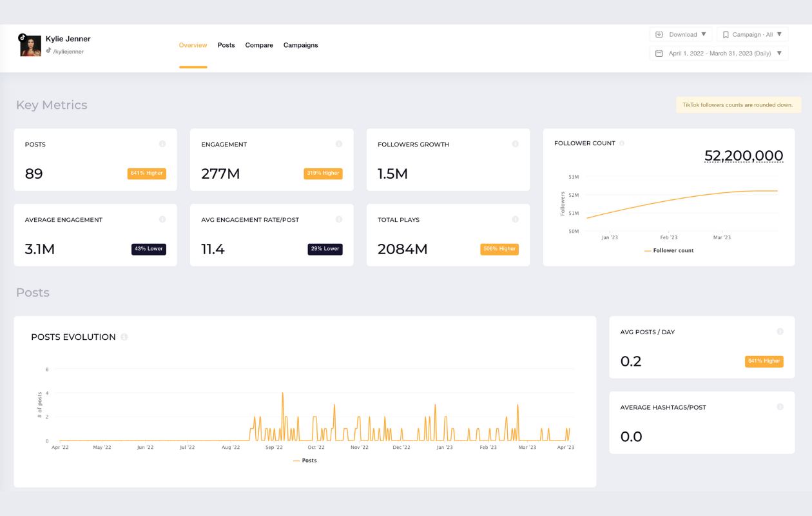Click the 89 posts value

point(34,174)
